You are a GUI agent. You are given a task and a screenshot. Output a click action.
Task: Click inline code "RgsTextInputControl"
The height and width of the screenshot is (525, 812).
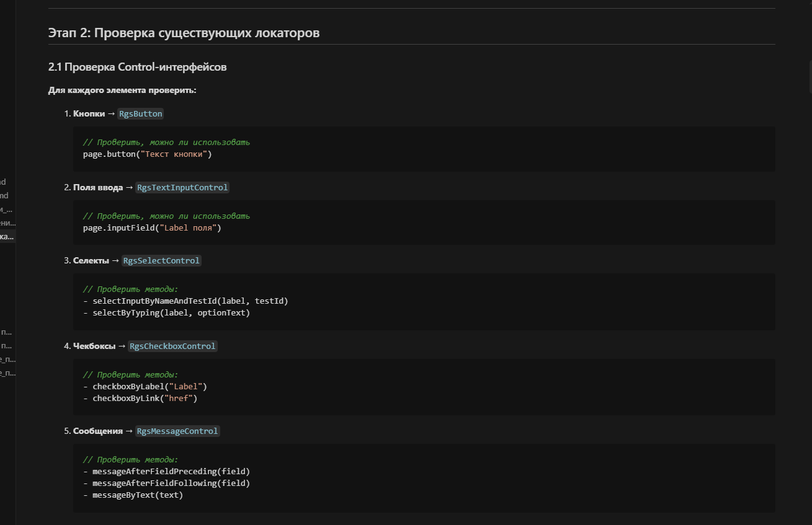coord(183,188)
